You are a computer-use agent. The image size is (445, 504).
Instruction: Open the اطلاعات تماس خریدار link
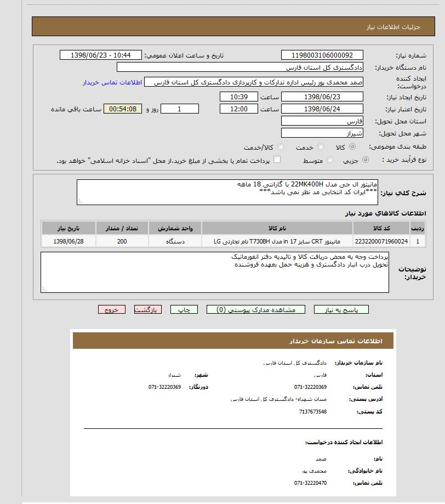pyautogui.click(x=112, y=82)
